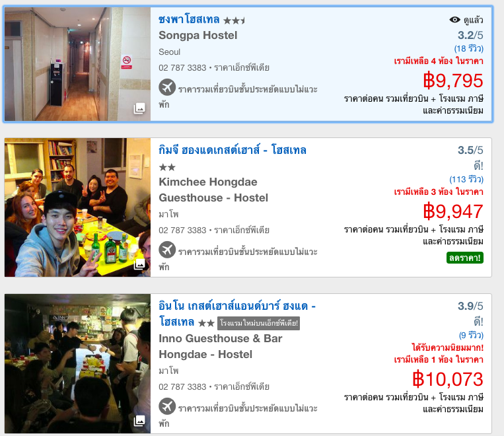The height and width of the screenshot is (436, 504).
Task: Click the airplane icon in the Inno Guesthouse listing
Action: point(167,406)
